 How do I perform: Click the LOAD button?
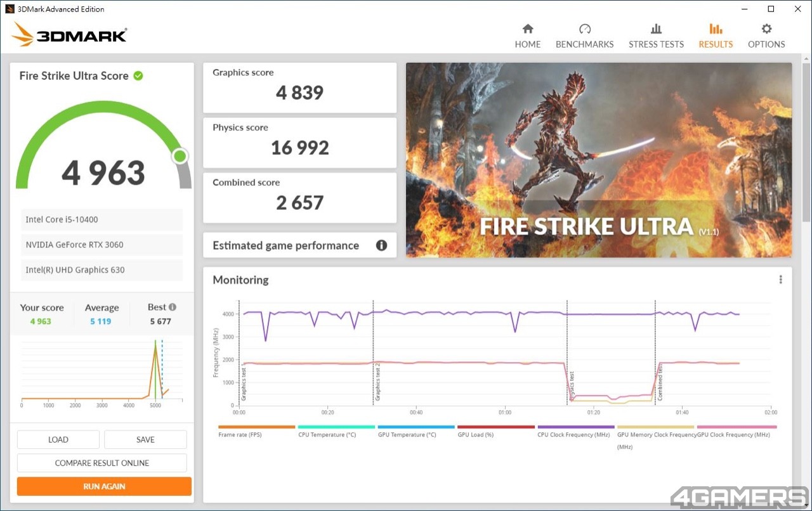[58, 439]
